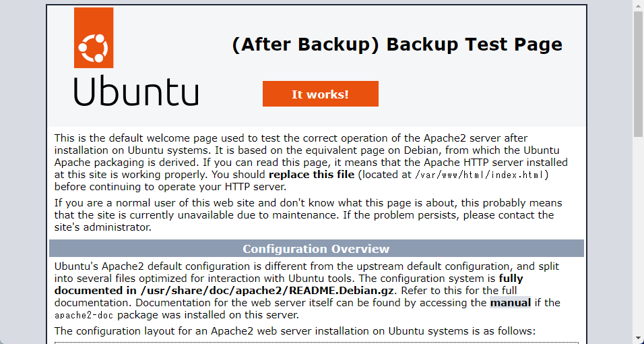
Task: Click the bold 'README.Debian.gz' documentation path
Action: pos(342,291)
